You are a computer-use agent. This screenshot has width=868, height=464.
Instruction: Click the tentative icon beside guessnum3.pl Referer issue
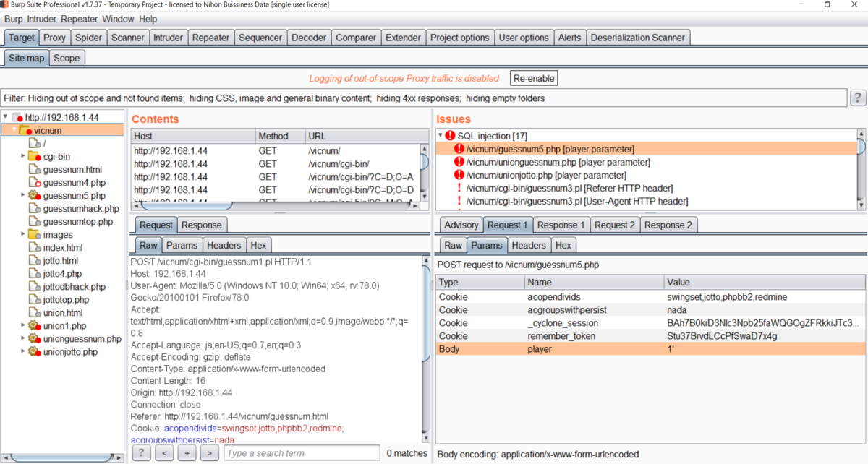pyautogui.click(x=459, y=188)
